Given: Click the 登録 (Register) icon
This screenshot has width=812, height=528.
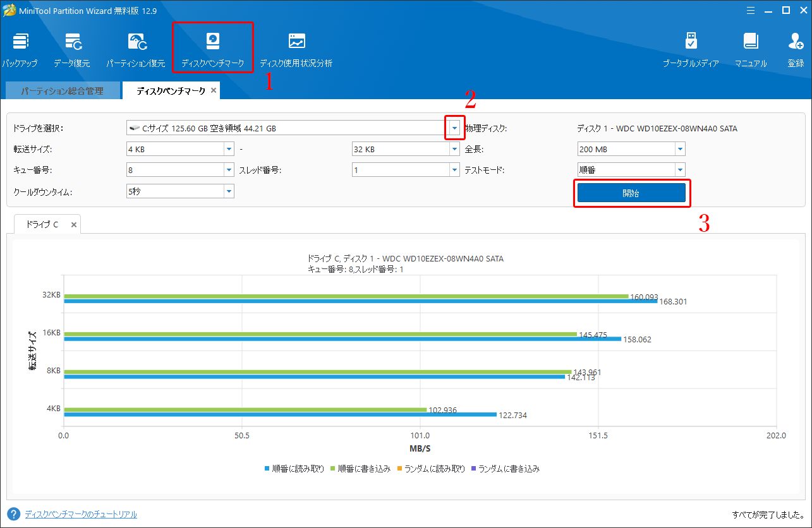Looking at the screenshot, I should click(x=796, y=51).
